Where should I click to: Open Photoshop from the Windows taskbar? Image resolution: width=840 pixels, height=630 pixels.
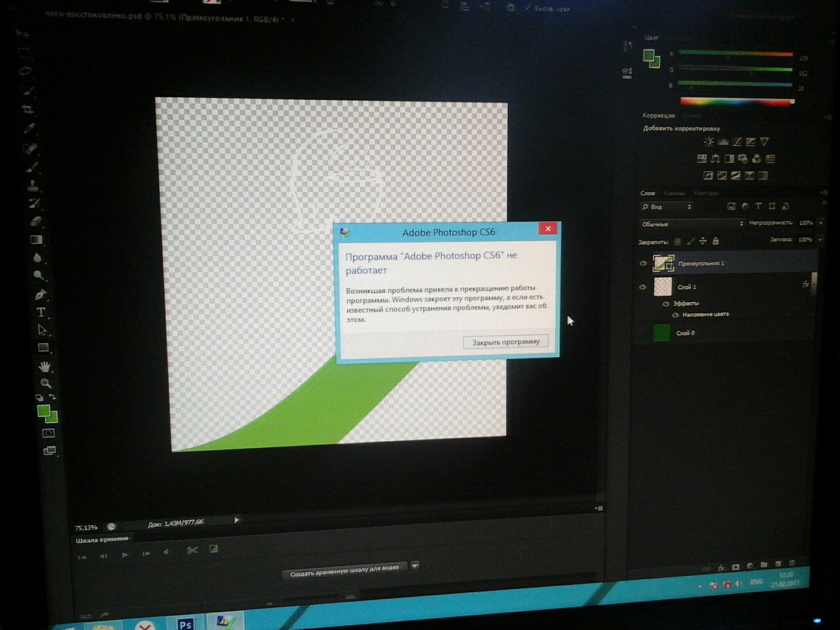coord(184,624)
